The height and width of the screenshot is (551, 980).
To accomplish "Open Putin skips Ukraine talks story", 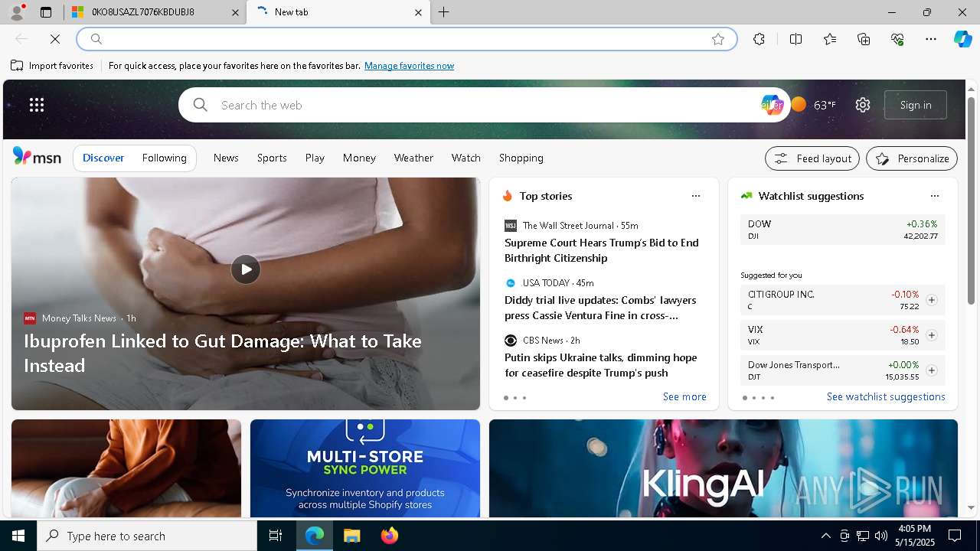I will tap(603, 365).
